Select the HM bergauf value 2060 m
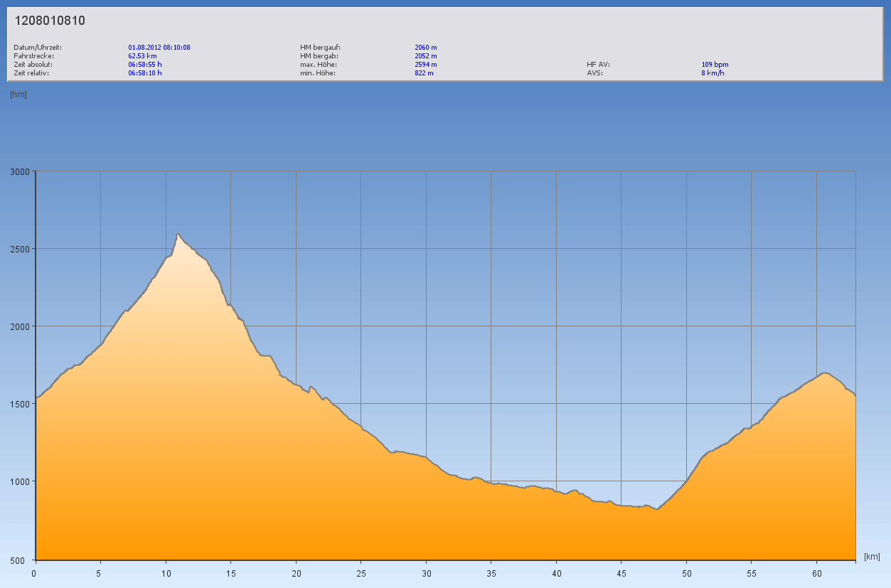The image size is (891, 588). 425,48
